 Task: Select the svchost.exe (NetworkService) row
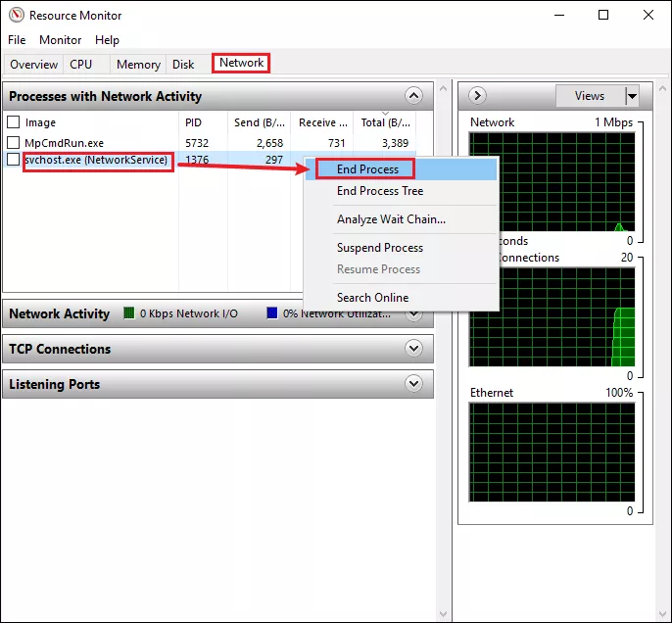tap(210, 160)
